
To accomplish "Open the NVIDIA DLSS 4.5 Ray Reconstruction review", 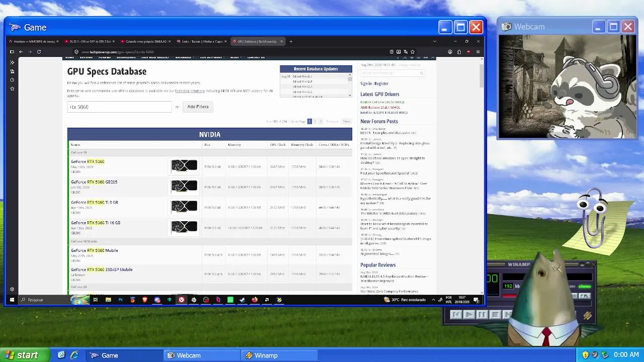I will tap(393, 278).
